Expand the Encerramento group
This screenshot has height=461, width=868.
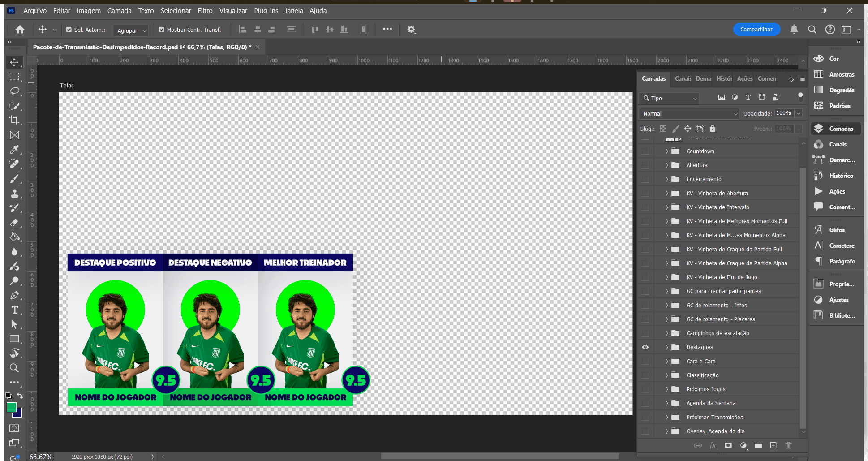click(x=666, y=179)
